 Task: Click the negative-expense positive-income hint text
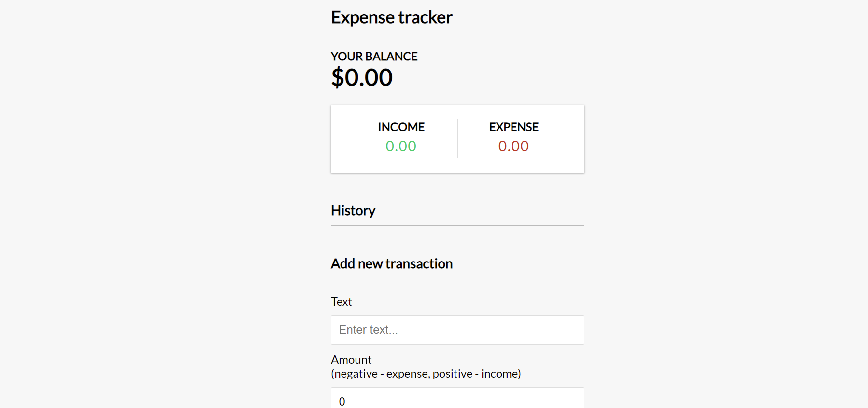[426, 373]
